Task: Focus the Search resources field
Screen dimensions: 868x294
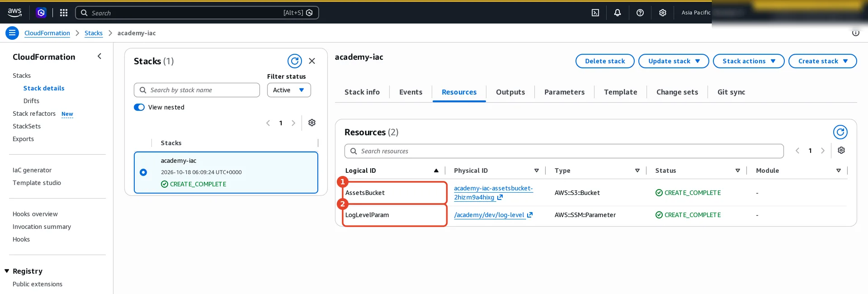Action: [x=564, y=151]
